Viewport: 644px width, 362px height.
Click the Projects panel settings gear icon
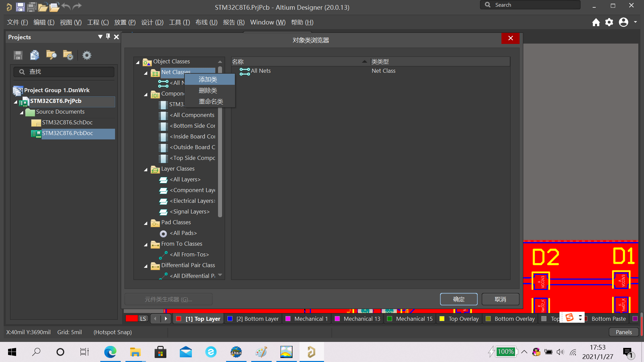point(87,55)
